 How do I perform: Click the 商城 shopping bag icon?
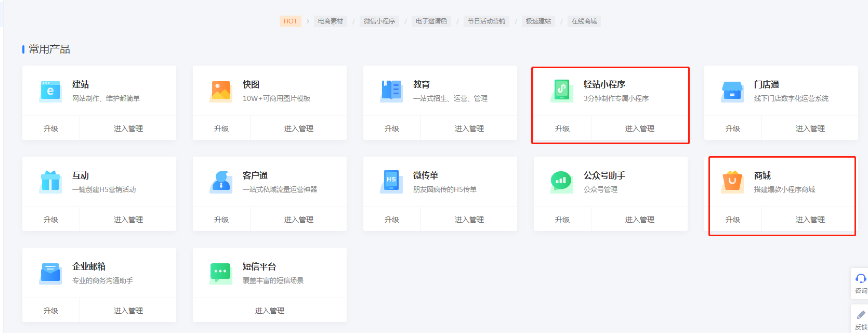pos(732,182)
